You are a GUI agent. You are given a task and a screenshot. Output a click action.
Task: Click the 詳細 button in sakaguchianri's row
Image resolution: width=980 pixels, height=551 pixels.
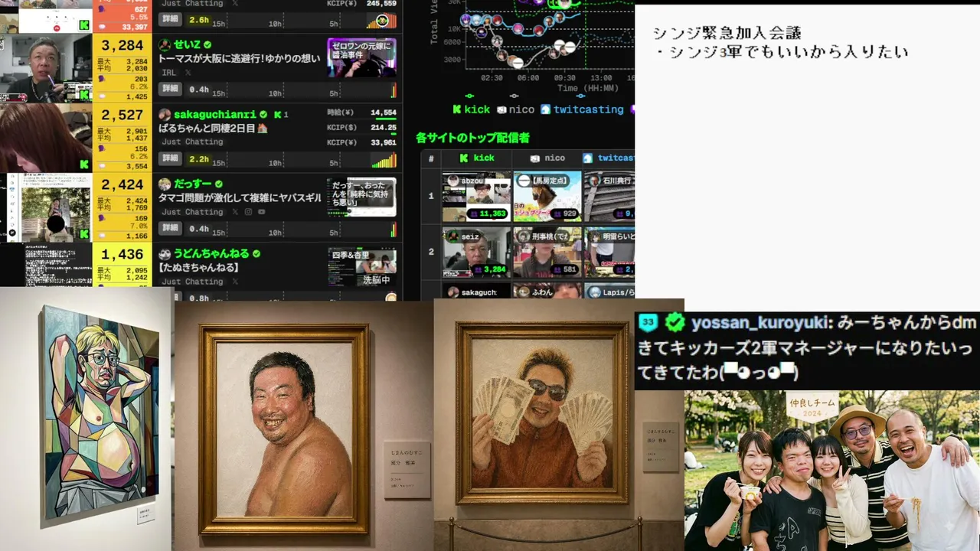point(170,159)
